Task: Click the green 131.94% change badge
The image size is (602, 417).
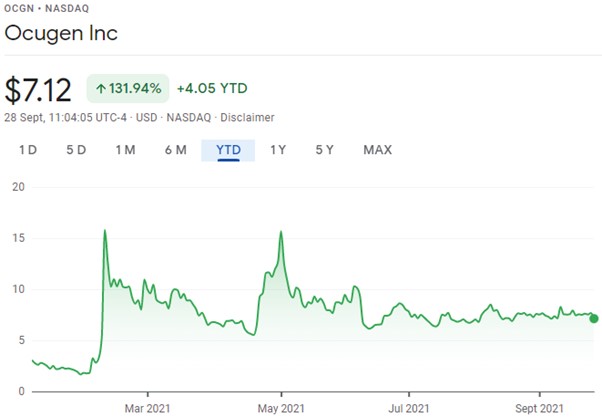Action: pyautogui.click(x=128, y=88)
